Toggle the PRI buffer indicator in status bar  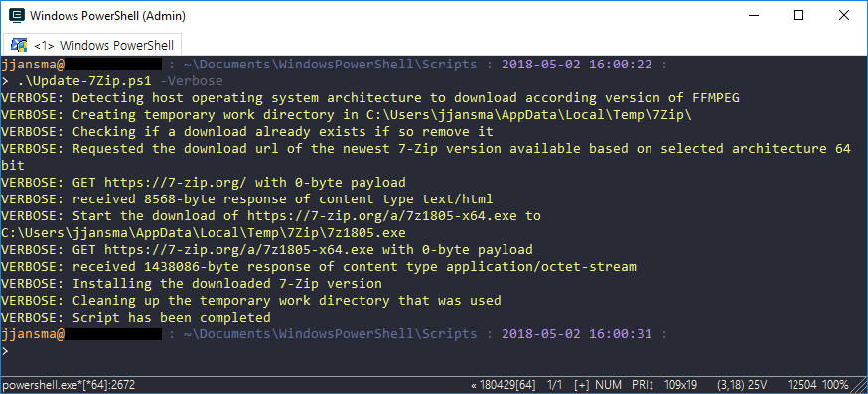pos(641,385)
